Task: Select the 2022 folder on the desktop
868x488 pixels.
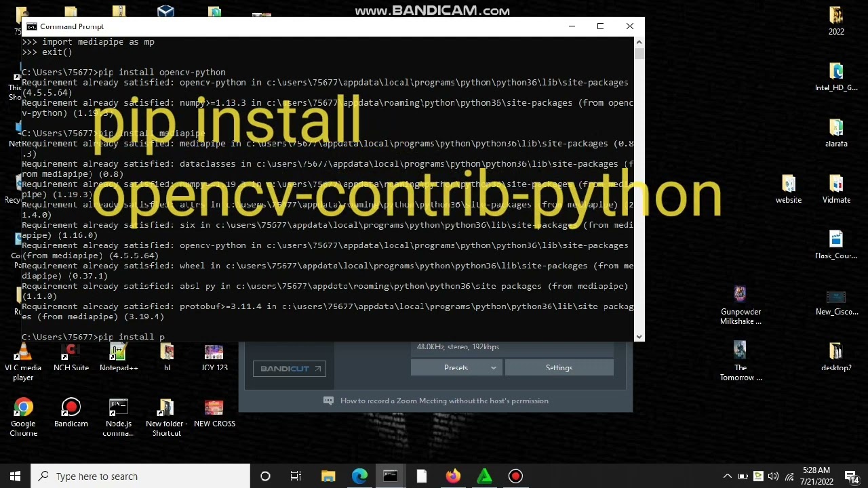Action: pos(836,21)
